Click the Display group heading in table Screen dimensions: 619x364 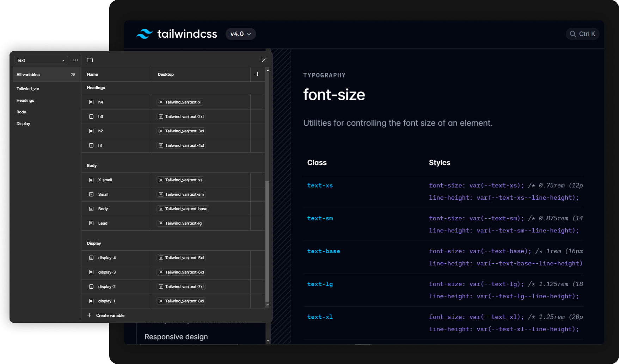[x=94, y=243]
